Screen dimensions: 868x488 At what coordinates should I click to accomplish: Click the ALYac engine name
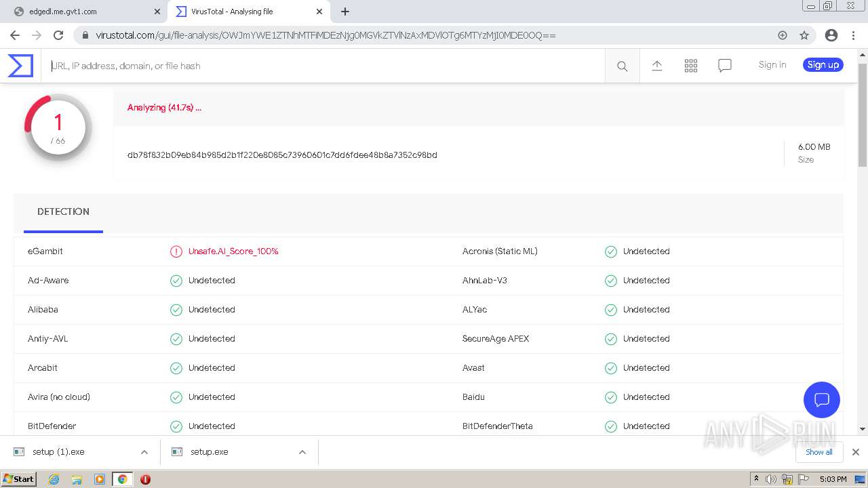tap(475, 310)
